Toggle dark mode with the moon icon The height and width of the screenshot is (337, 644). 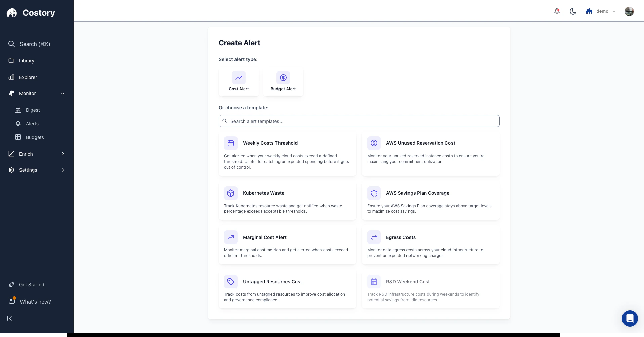click(x=573, y=11)
